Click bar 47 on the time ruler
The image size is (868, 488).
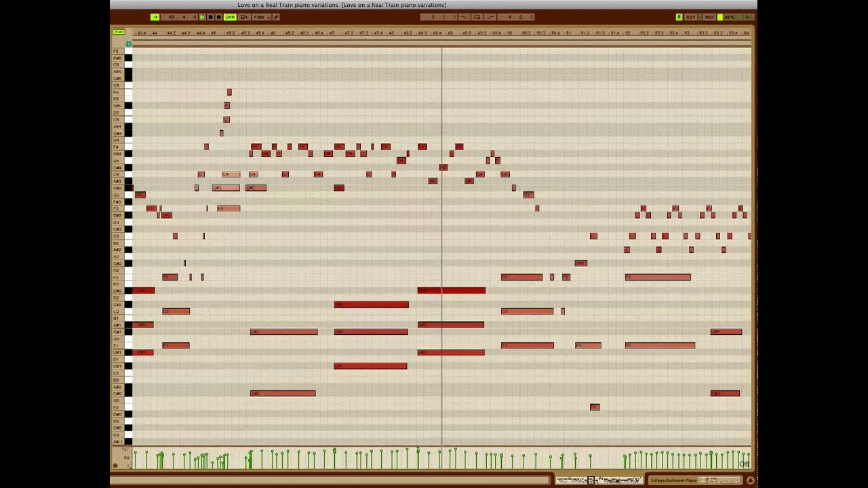tap(332, 33)
